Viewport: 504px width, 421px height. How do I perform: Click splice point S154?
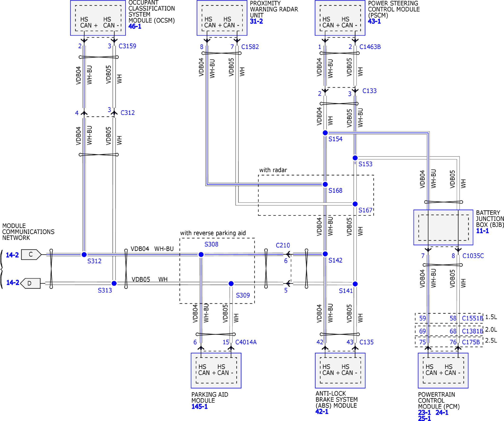[x=325, y=133]
